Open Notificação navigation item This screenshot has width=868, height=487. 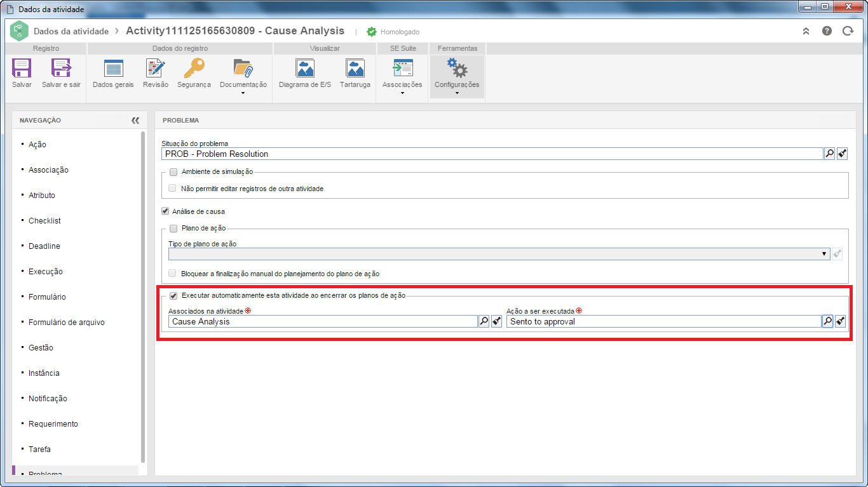coord(48,398)
